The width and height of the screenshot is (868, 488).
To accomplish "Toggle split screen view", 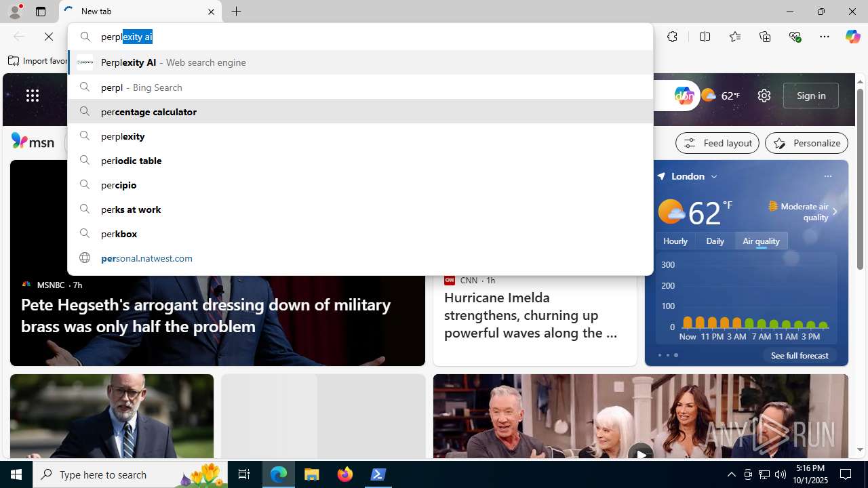I will (705, 37).
